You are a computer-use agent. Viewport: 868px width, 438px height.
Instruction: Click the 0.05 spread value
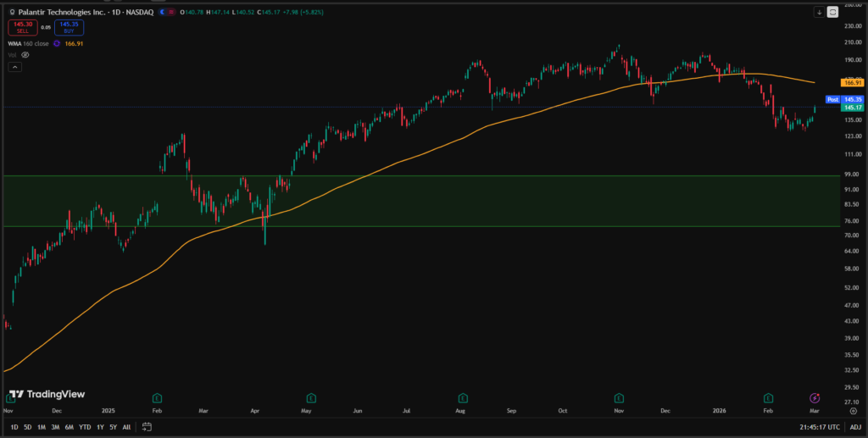(x=46, y=27)
